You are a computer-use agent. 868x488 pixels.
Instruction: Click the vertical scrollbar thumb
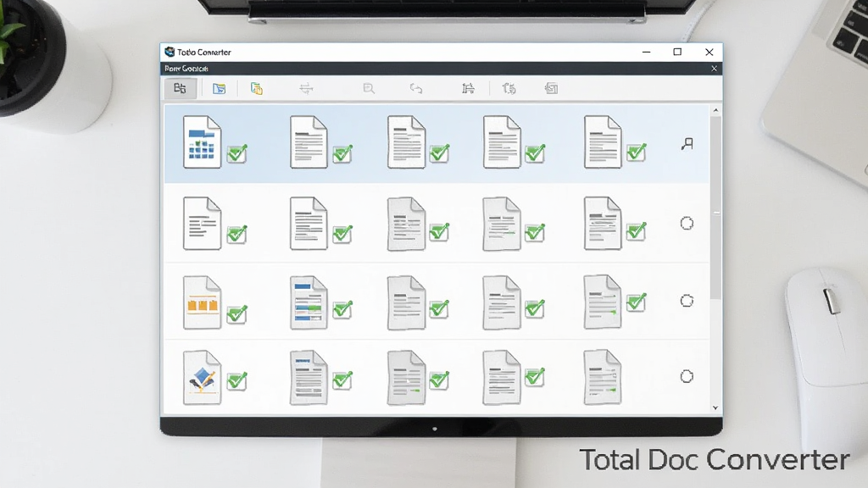[715, 208]
